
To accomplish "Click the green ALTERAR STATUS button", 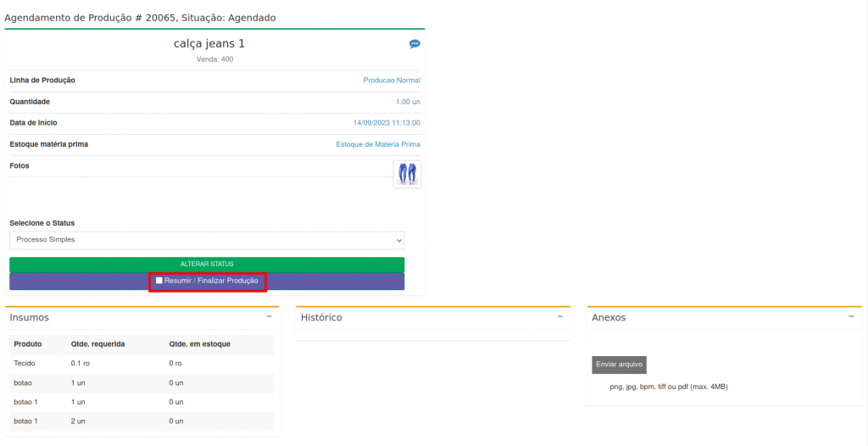I will (x=207, y=265).
